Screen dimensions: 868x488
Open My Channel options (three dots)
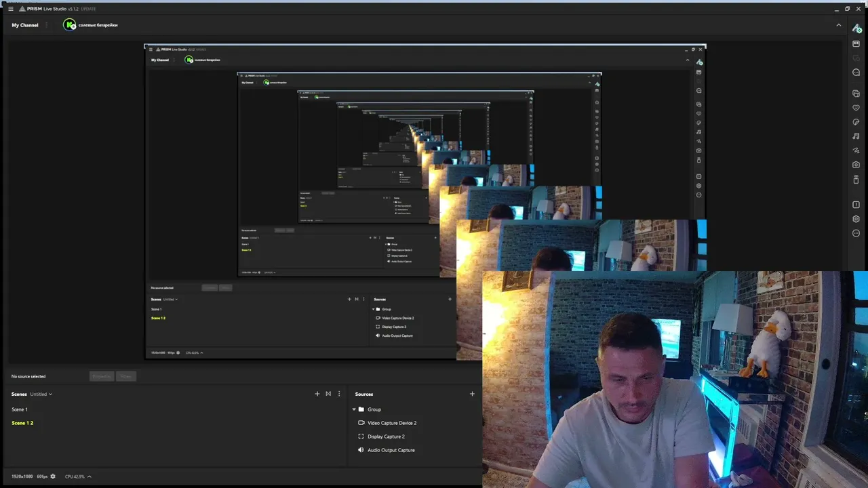46,25
